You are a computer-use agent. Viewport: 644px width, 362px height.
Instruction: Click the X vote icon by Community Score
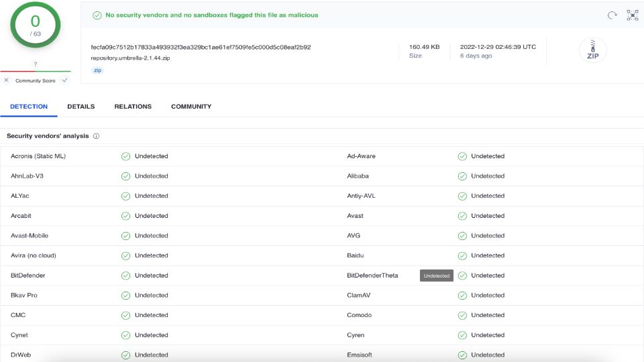(x=6, y=80)
